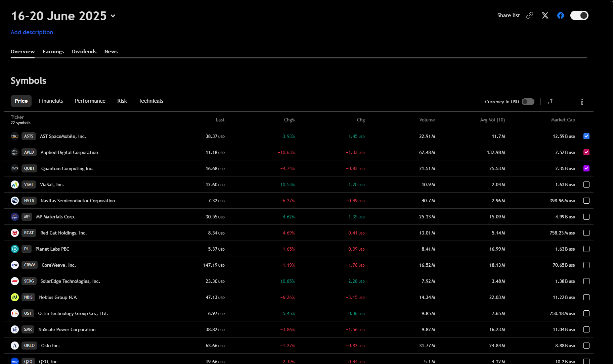The width and height of the screenshot is (613, 364).
Task: Click SolarEdge's 10.85% change value
Action: (x=288, y=281)
